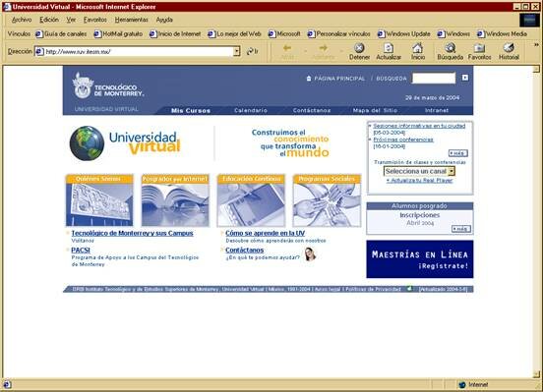
Task: Select the Calendario tab
Action: pyautogui.click(x=251, y=110)
